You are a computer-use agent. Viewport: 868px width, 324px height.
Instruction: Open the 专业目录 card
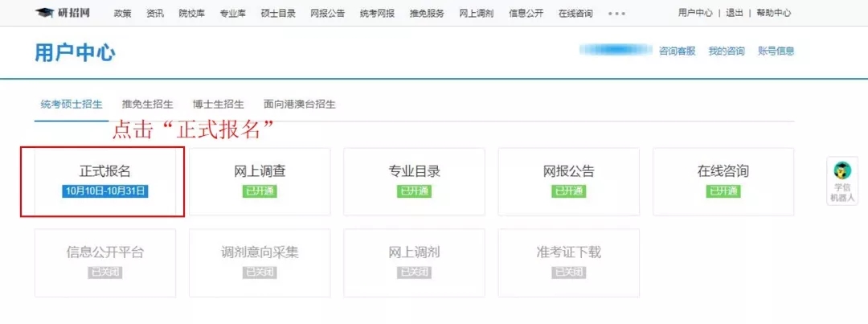(414, 182)
